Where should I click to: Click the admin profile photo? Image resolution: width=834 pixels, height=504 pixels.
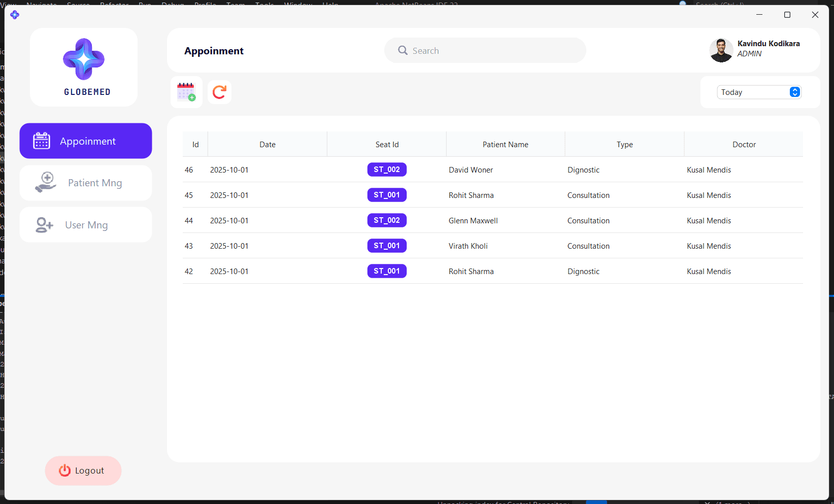click(x=721, y=50)
